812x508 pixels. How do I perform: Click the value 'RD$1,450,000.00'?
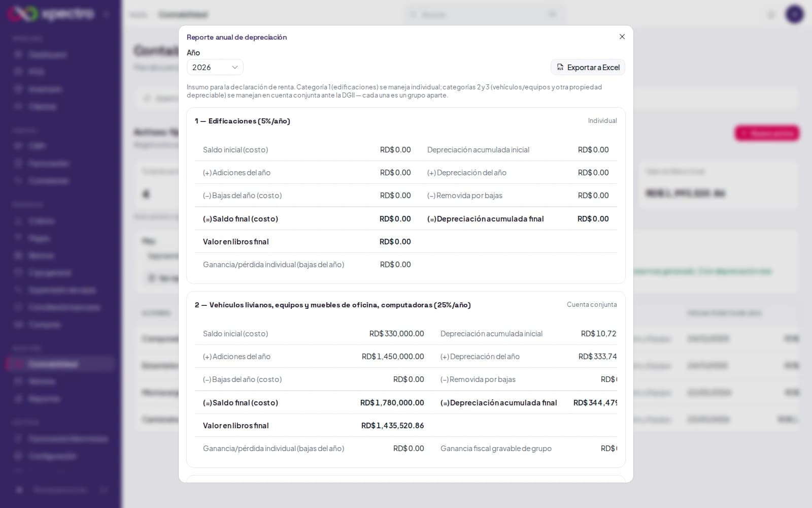393,357
